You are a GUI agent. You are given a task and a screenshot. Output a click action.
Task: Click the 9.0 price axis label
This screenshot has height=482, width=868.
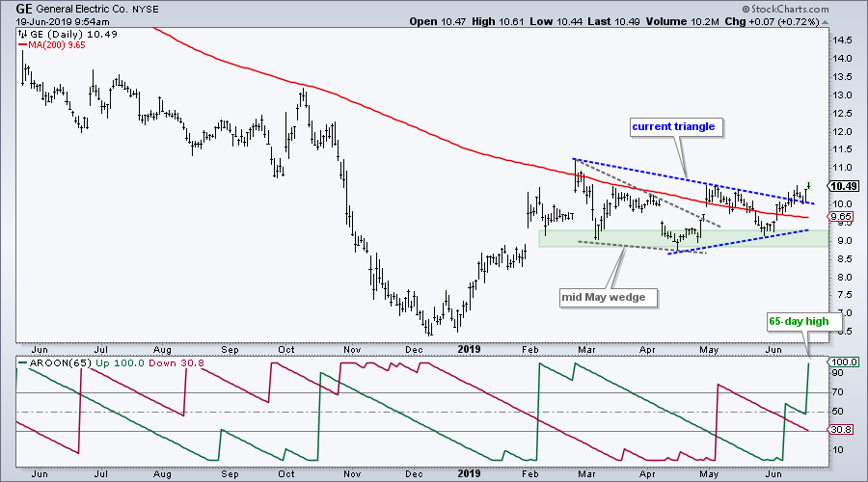844,241
